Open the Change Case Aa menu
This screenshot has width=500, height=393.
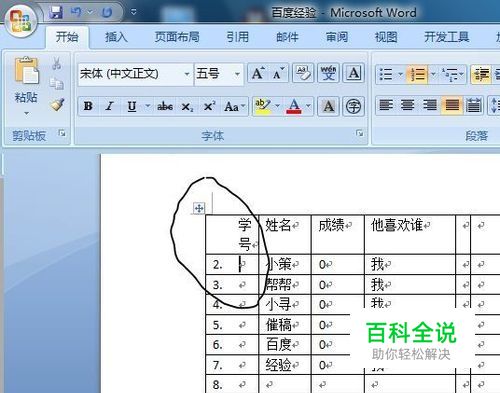[234, 106]
